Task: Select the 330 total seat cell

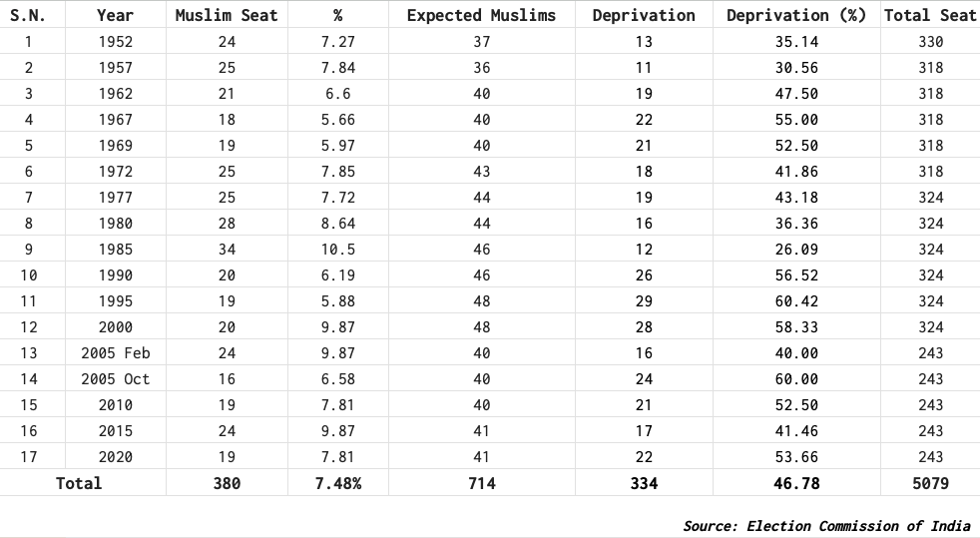Action: 930,42
